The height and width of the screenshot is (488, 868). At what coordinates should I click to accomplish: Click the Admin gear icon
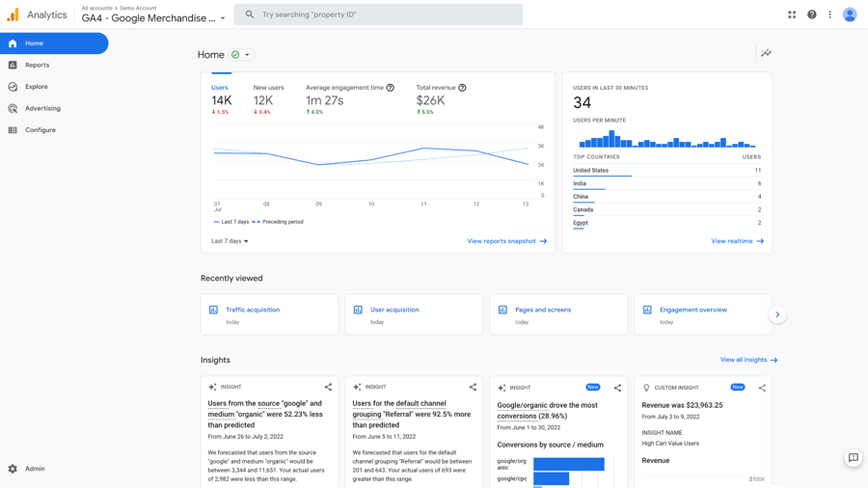tap(13, 469)
